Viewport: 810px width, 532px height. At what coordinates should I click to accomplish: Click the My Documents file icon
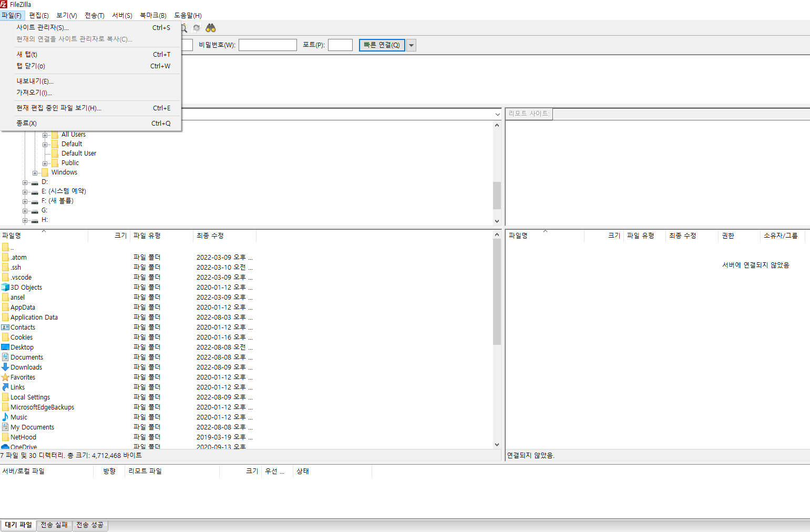click(5, 427)
